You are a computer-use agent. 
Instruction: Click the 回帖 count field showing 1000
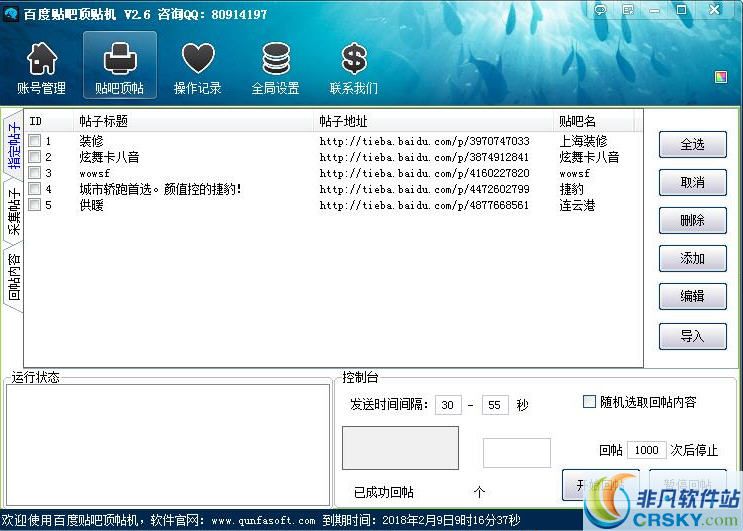click(646, 450)
